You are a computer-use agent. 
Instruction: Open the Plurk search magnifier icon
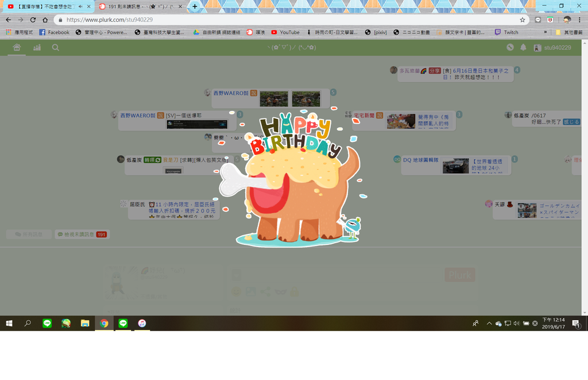coord(56,47)
